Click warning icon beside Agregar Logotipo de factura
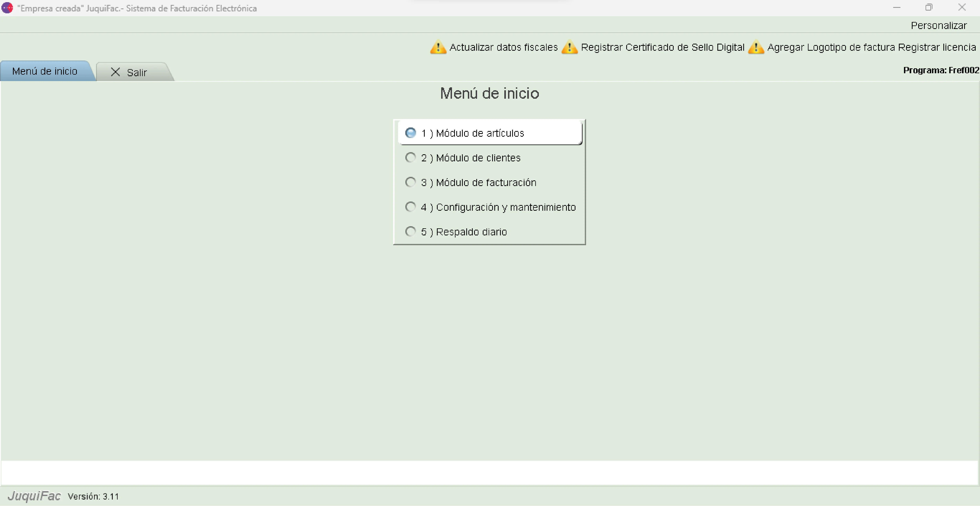980x506 pixels. click(756, 47)
